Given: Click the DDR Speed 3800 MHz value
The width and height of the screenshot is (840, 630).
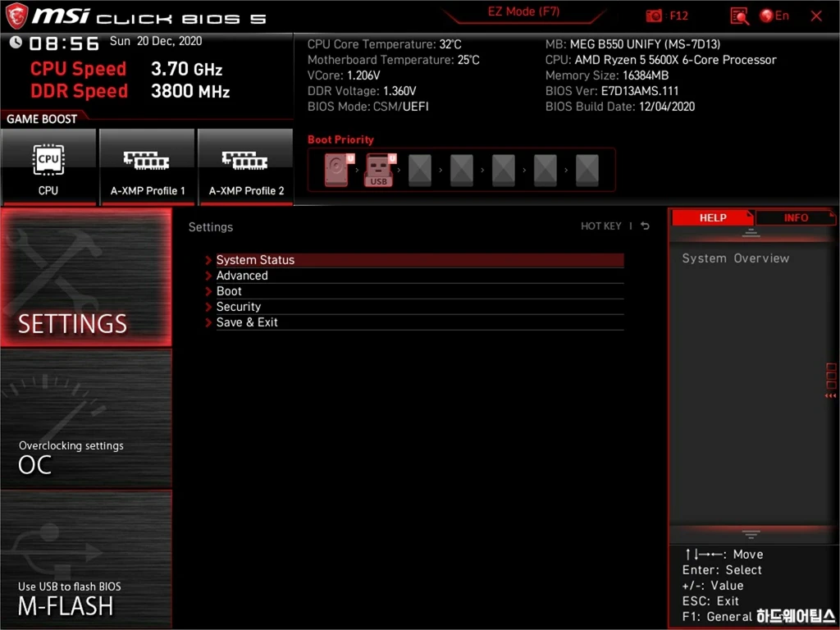Looking at the screenshot, I should pos(190,91).
